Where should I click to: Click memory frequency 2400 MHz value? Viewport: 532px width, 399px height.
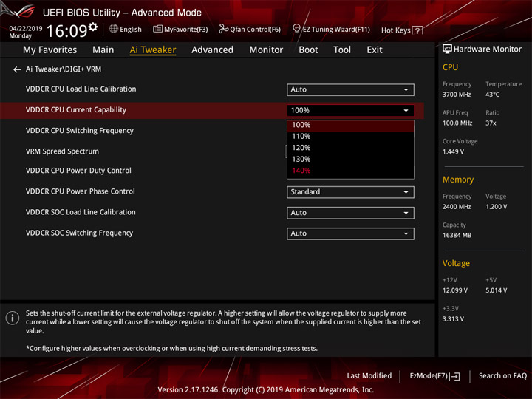click(457, 207)
